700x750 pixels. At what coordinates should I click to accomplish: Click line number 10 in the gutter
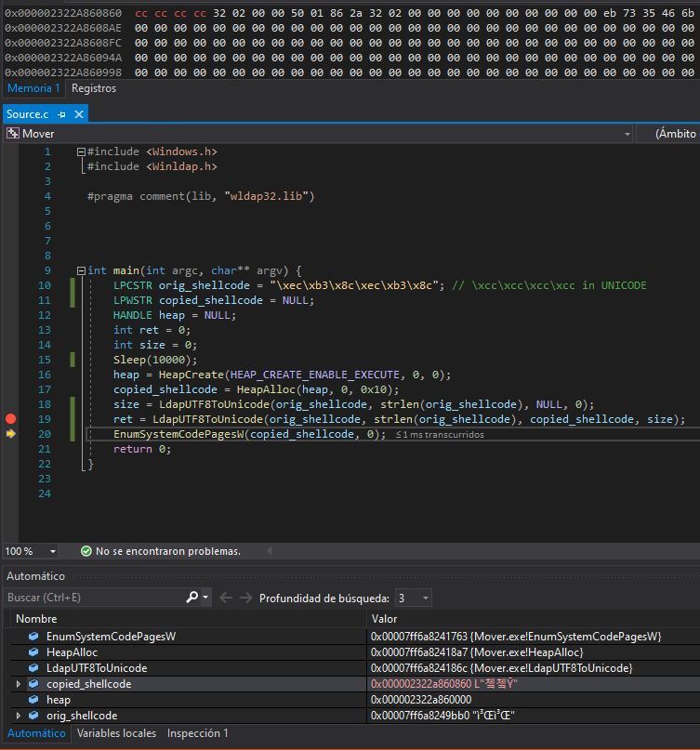click(45, 285)
